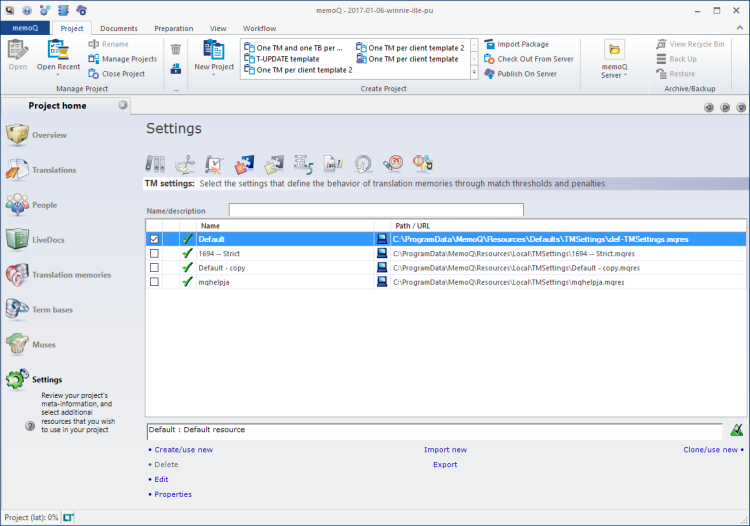Viewport: 750px width, 526px height.
Task: Open the LiveDocs section icon
Action: coord(18,239)
